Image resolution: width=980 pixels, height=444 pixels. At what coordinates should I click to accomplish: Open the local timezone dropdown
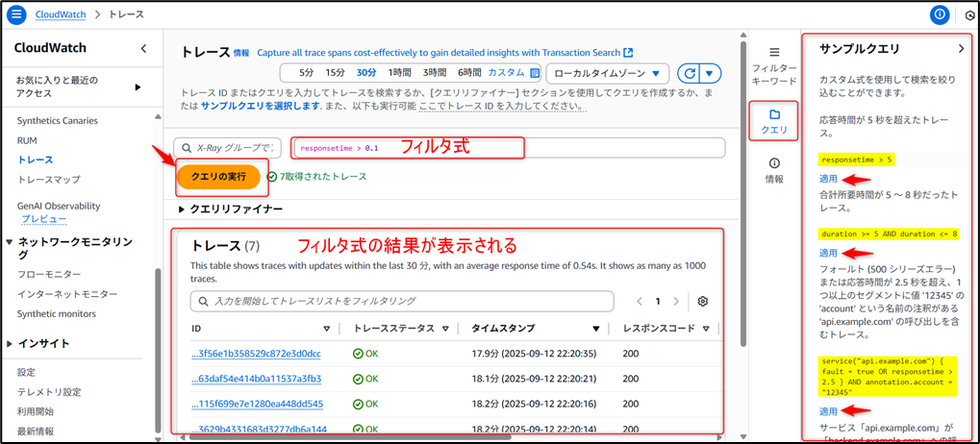[x=606, y=73]
